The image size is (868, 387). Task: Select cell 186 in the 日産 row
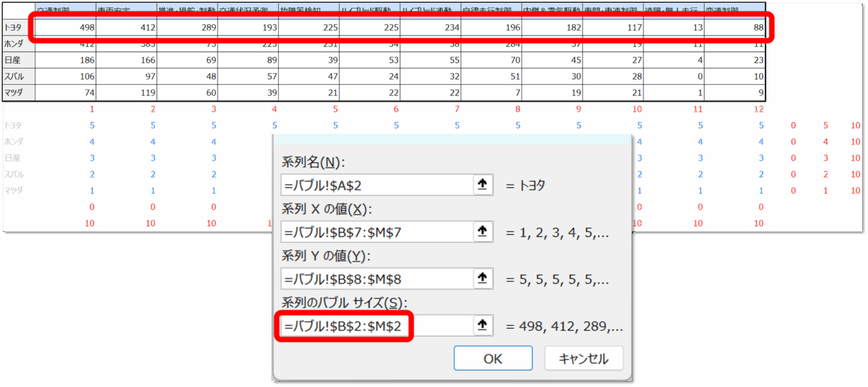[65, 60]
